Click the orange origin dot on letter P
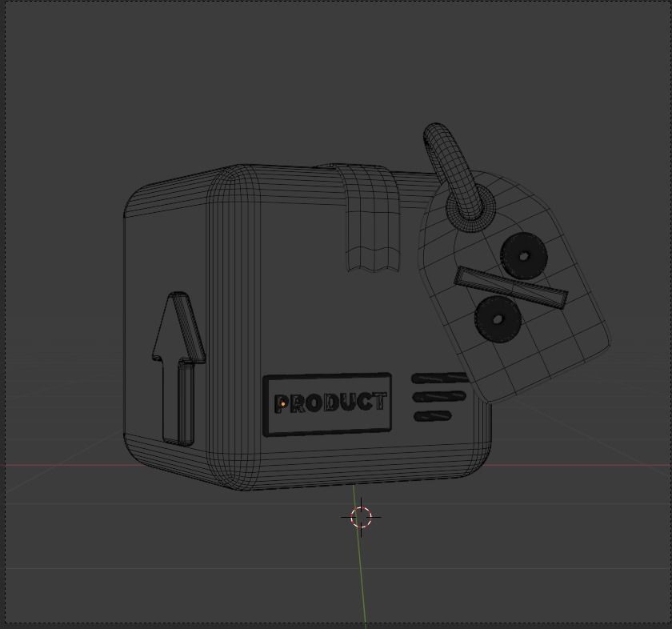 [283, 404]
